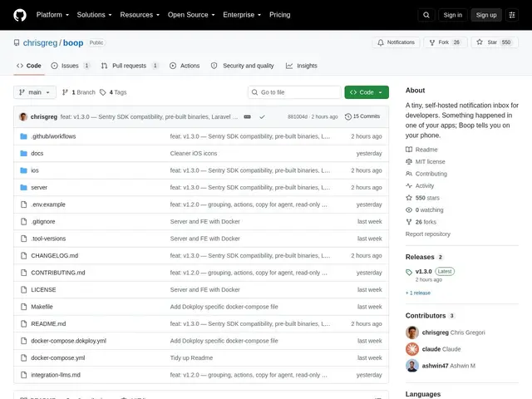Click Report repository link
Viewport: 532px width, 399px height.
coord(428,234)
